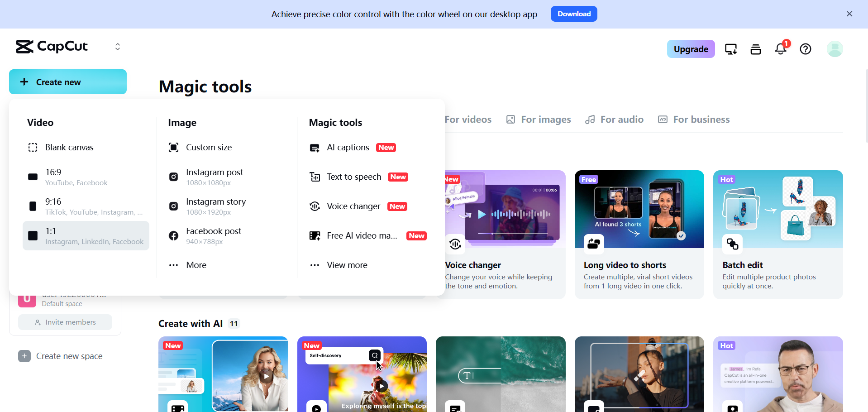The width and height of the screenshot is (868, 412).
Task: Click the Create with AI heading
Action: pyautogui.click(x=191, y=324)
